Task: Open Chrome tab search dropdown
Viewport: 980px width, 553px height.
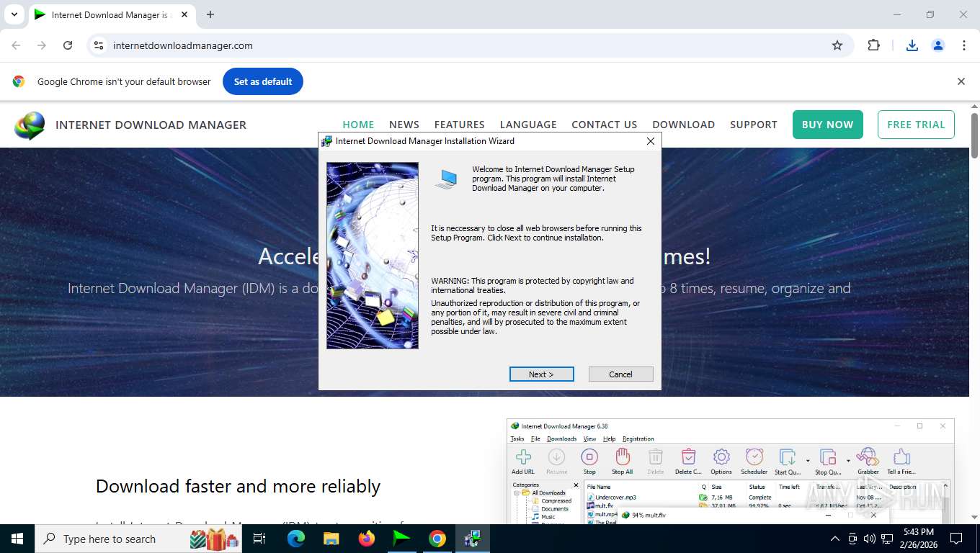Action: point(14,14)
